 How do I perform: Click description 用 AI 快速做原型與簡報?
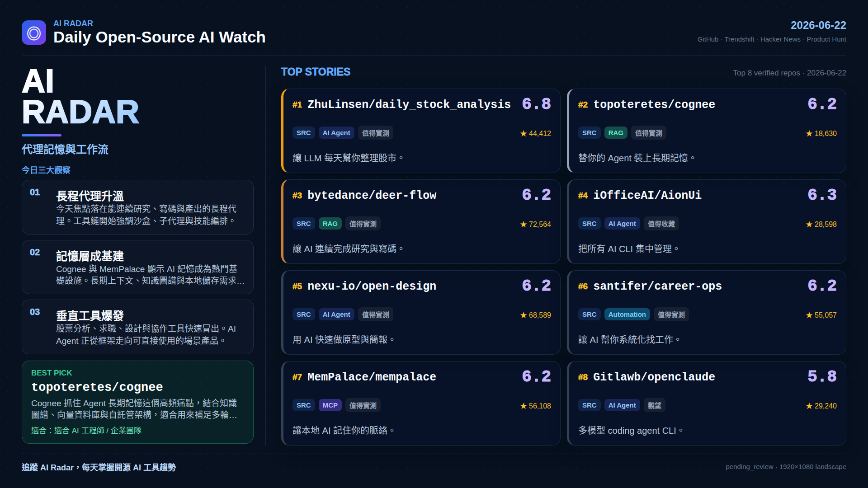[x=344, y=340]
